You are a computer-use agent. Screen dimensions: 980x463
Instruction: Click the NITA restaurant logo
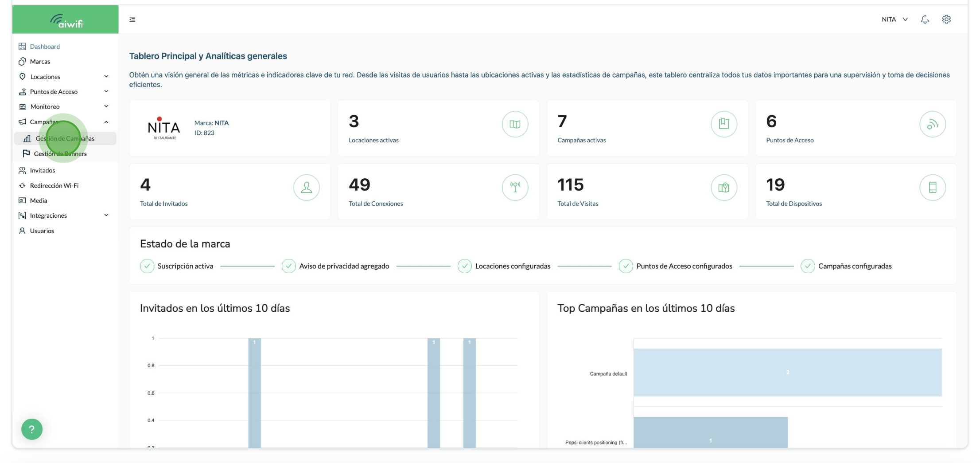coord(164,128)
